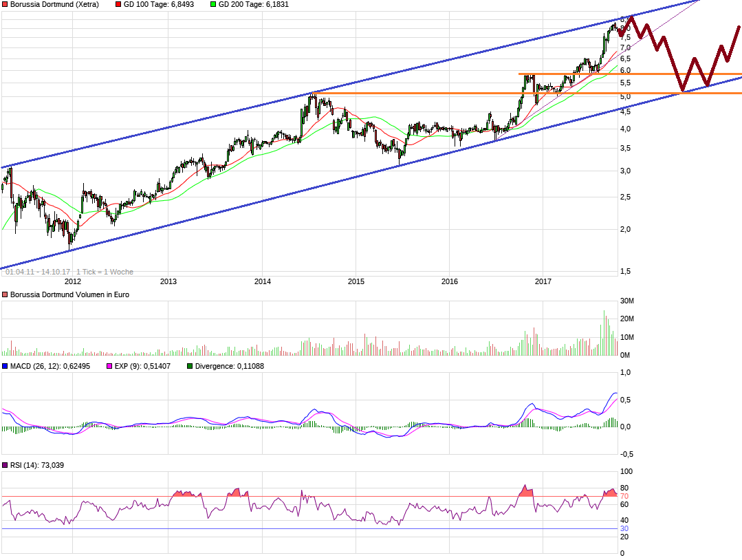Click the date range '01.04.11 - 14.10.17' text
This screenshot has width=742, height=560.
tap(38, 272)
